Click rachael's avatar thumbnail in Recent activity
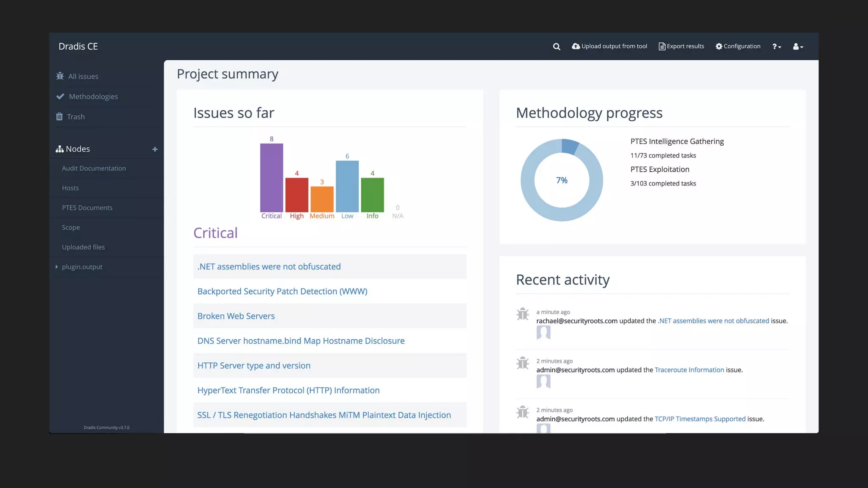Image resolution: width=868 pixels, height=488 pixels. (543, 333)
